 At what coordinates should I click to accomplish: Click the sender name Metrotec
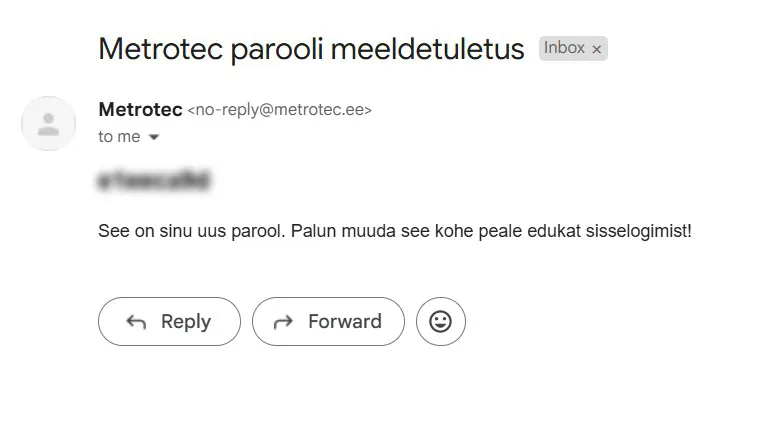coord(140,109)
